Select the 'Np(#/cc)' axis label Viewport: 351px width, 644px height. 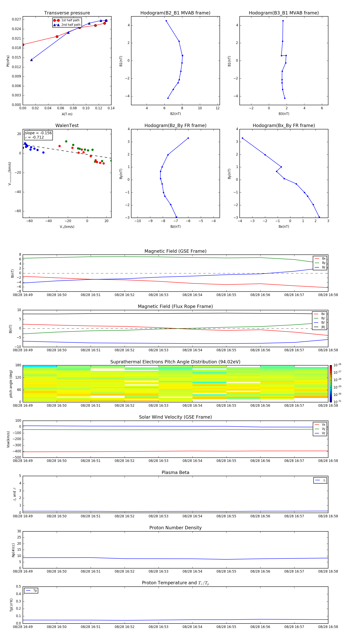pyautogui.click(x=13, y=550)
